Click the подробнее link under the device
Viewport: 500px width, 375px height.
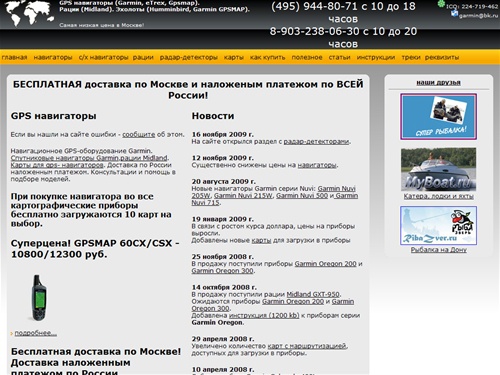[x=36, y=333]
